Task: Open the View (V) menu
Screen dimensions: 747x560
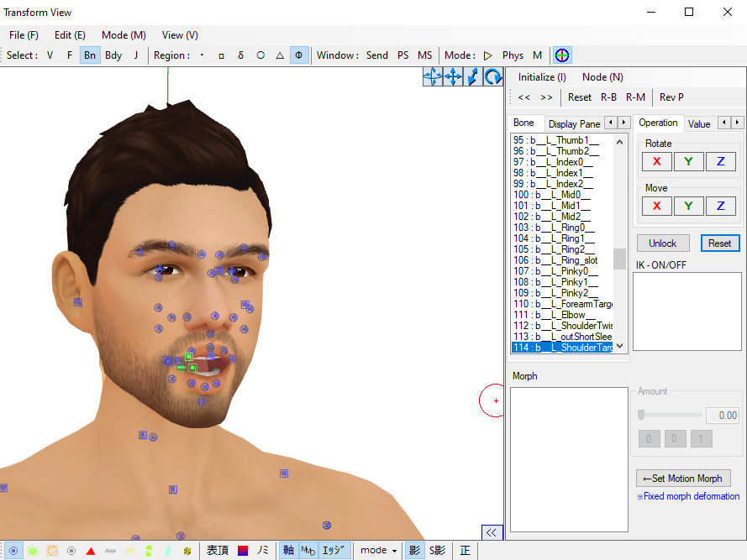Action: pos(180,35)
